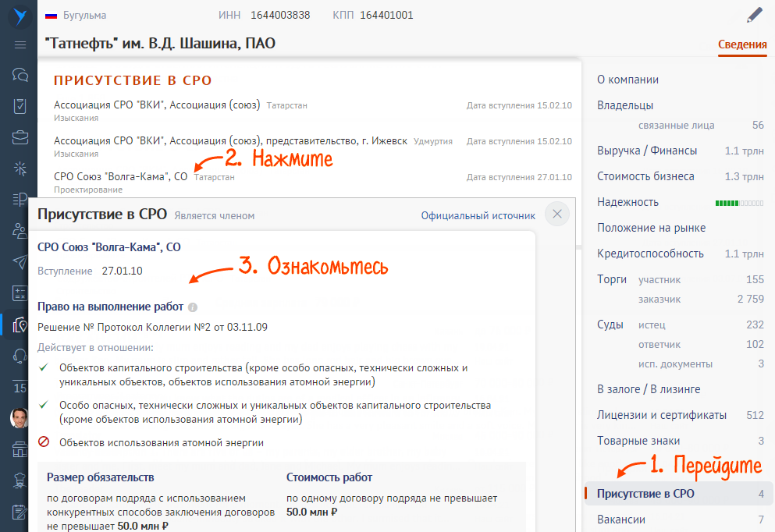Open О компании section
This screenshot has height=532, width=775.
[x=627, y=80]
